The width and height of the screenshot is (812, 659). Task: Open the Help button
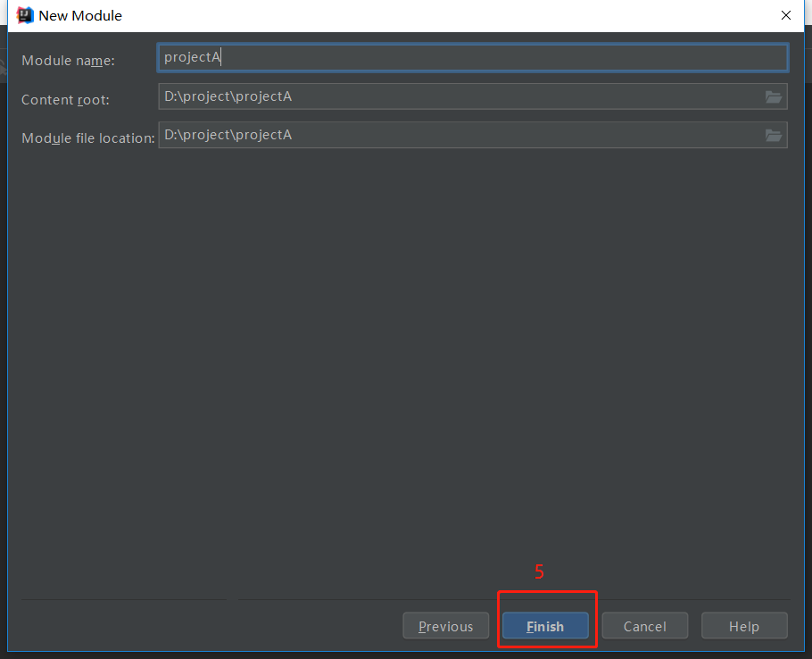tap(744, 626)
